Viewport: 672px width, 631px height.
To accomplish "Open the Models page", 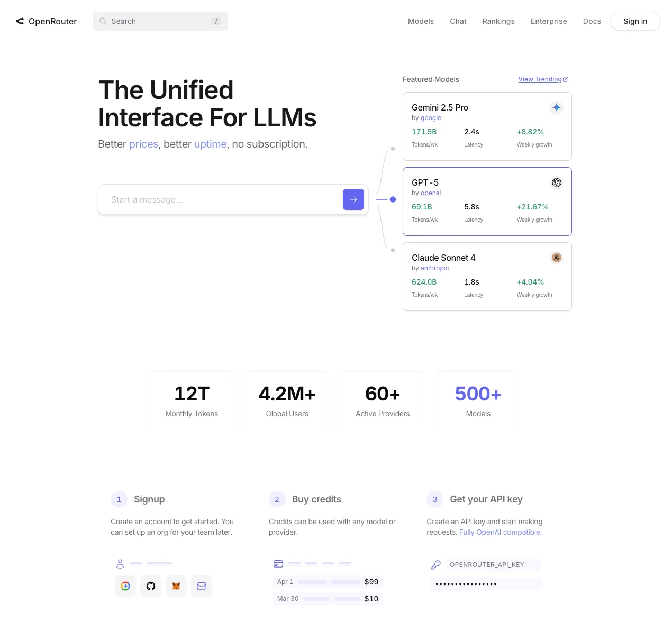I will [421, 21].
